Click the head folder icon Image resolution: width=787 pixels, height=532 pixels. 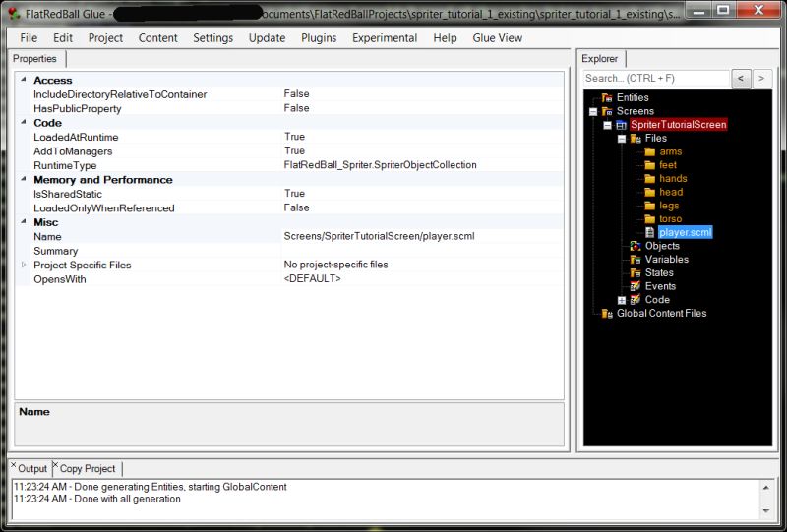[650, 192]
